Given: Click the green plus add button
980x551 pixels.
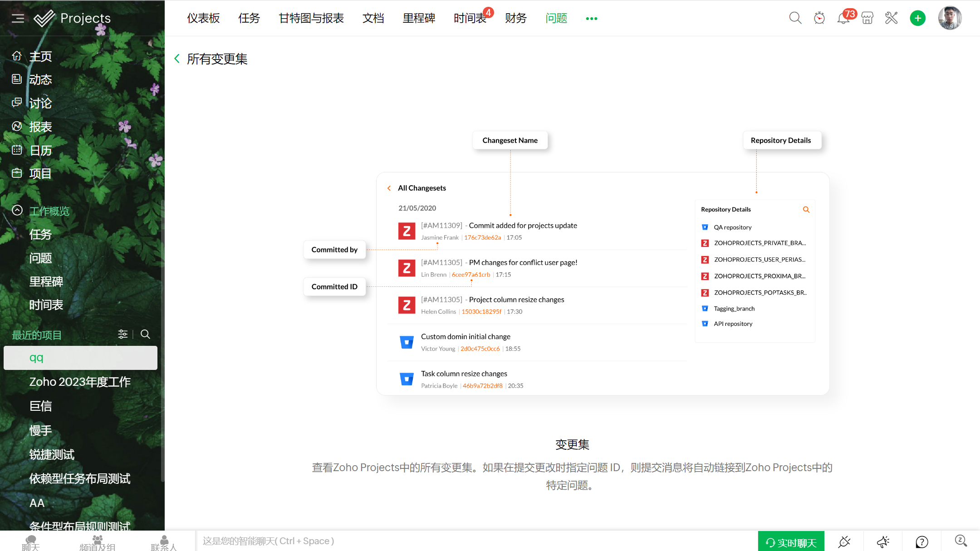Looking at the screenshot, I should 917,18.
